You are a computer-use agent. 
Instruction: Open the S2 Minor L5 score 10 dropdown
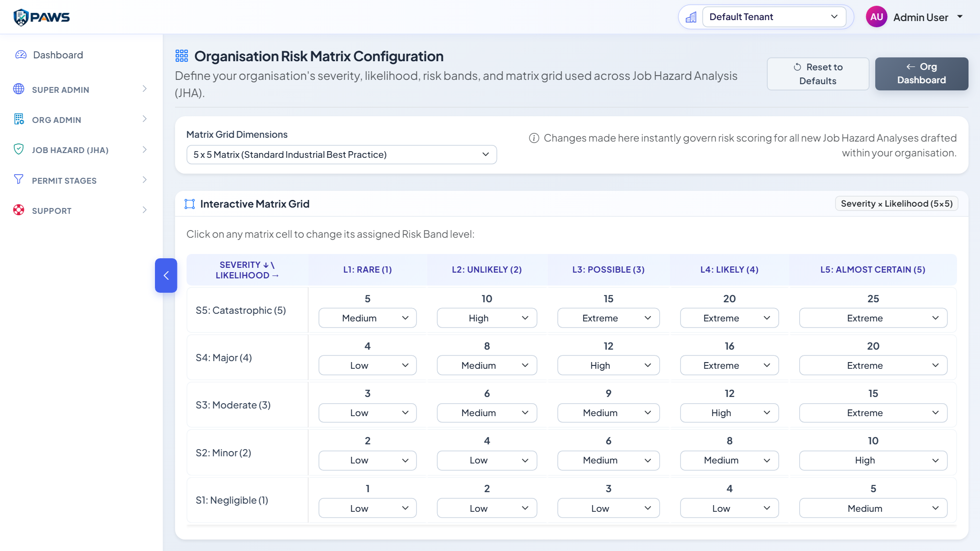pyautogui.click(x=873, y=460)
